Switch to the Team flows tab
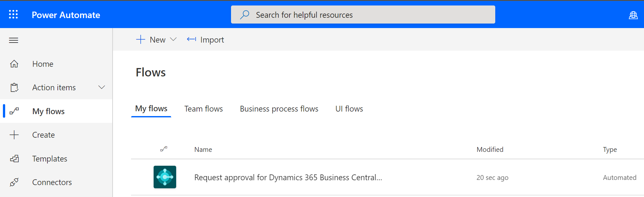This screenshot has width=644, height=197. click(204, 109)
